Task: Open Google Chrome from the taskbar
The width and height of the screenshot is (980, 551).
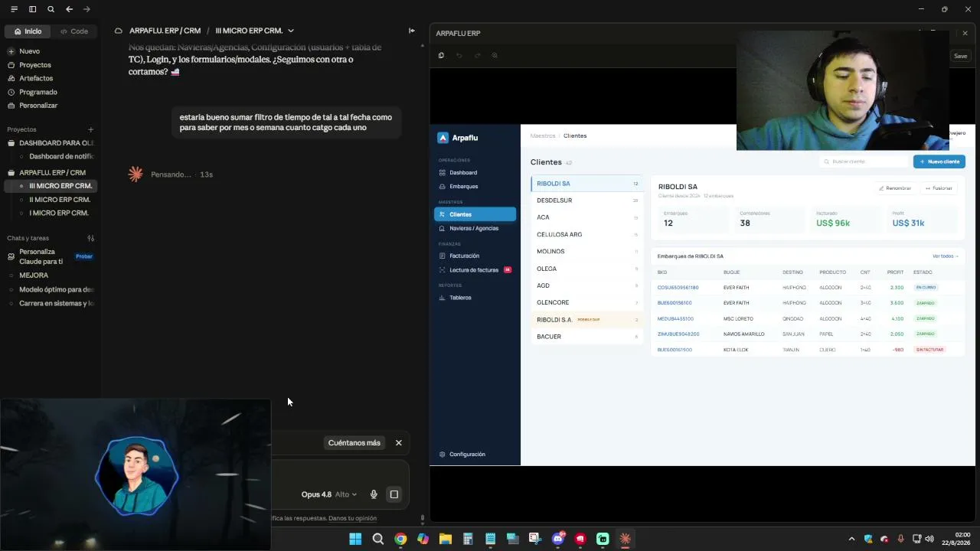Action: point(400,539)
